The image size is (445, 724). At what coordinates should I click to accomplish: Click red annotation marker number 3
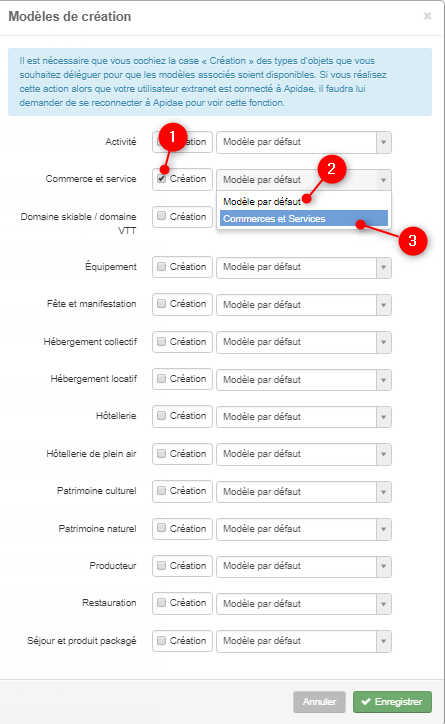pos(413,241)
